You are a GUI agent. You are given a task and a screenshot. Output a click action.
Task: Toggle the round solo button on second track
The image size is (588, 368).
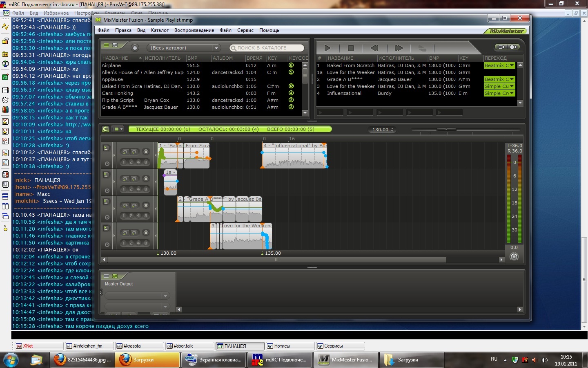pyautogui.click(x=107, y=191)
